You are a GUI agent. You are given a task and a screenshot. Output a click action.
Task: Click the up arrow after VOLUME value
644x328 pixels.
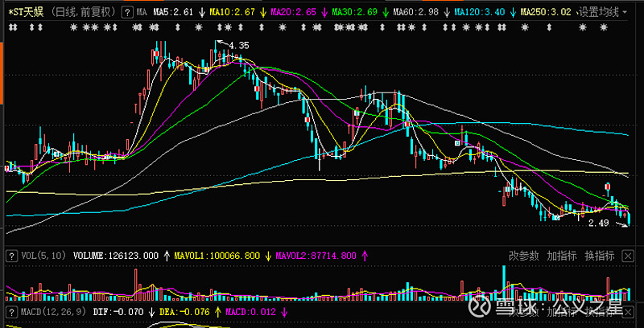click(167, 256)
